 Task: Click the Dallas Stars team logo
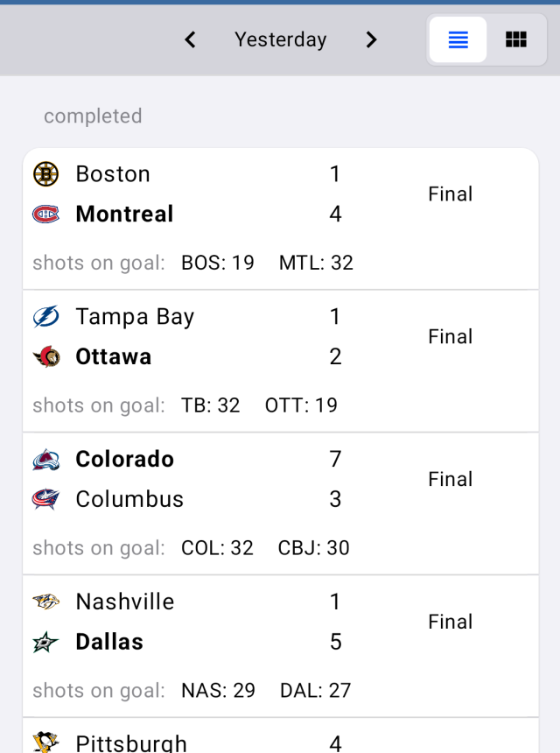coord(45,643)
